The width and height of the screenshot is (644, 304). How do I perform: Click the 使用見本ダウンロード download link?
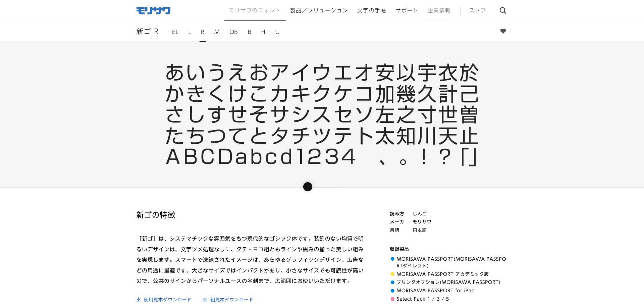(x=164, y=300)
